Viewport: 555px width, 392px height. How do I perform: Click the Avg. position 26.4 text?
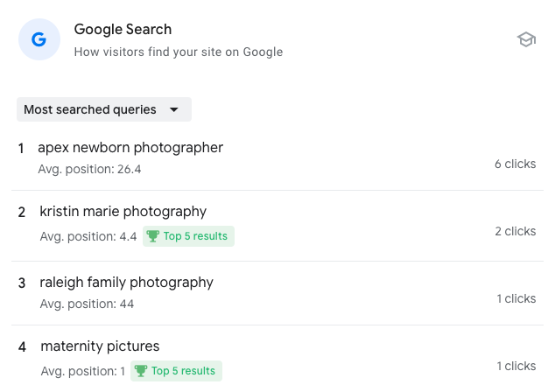(x=89, y=169)
